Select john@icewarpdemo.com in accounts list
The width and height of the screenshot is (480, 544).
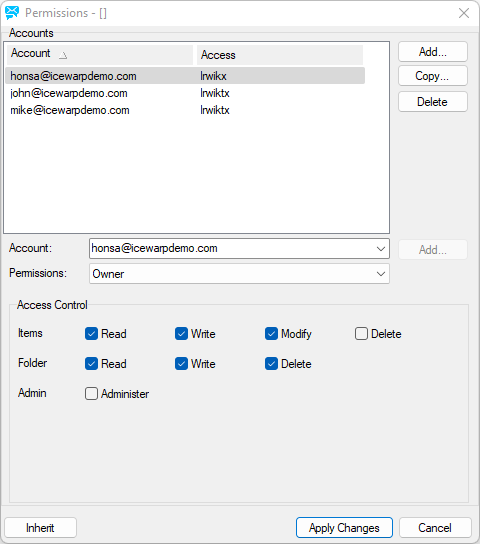point(185,93)
